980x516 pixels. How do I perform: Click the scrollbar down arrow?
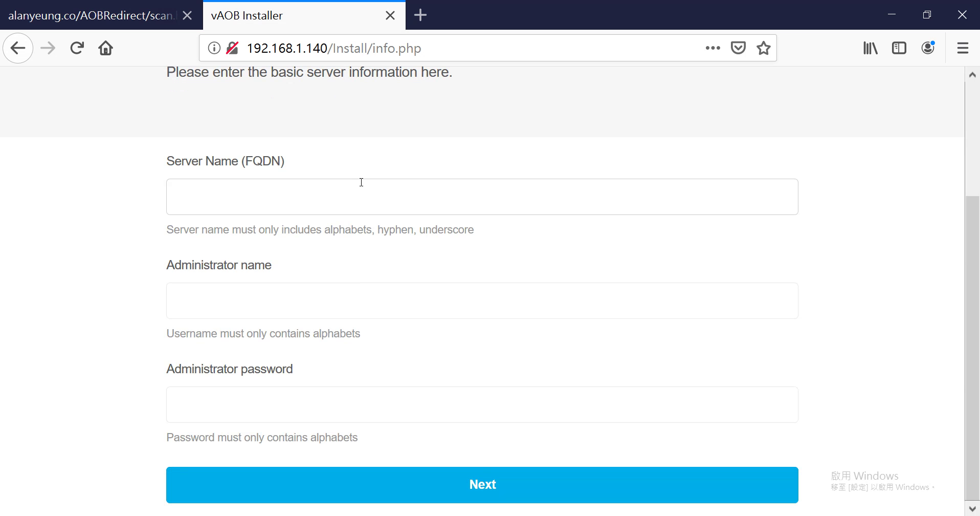tap(972, 508)
